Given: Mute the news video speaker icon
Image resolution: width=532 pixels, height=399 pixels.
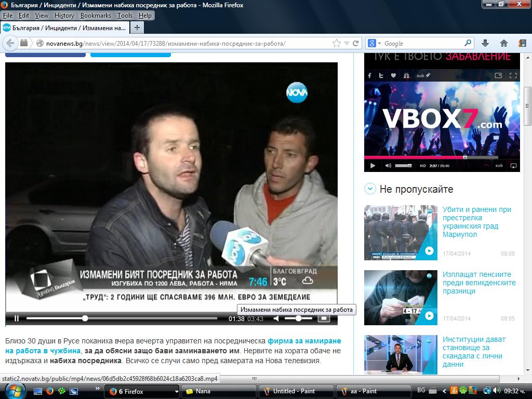Looking at the screenshot, I should (x=276, y=318).
